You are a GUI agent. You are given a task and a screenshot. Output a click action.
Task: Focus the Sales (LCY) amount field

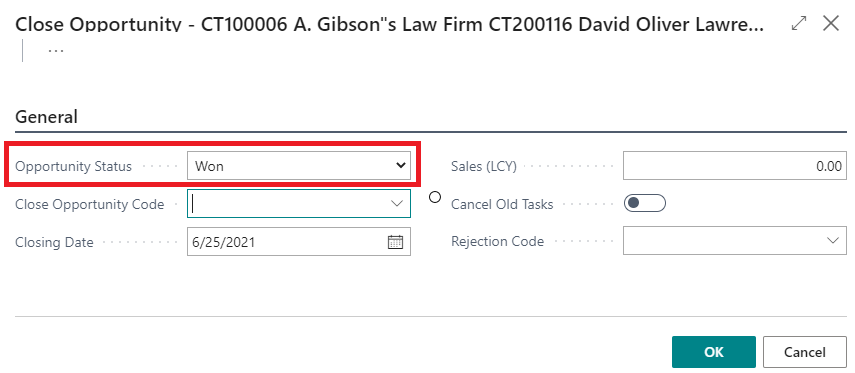click(x=734, y=166)
